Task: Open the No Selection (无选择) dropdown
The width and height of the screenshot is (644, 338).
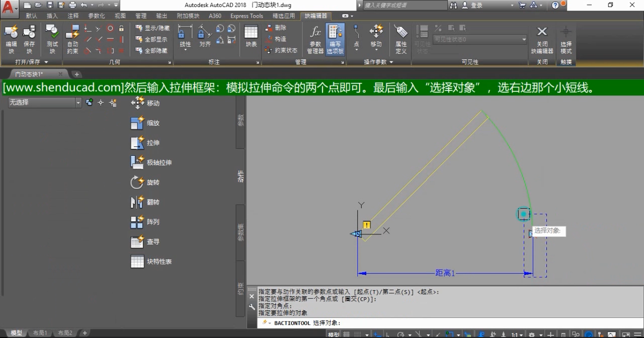Action: click(44, 103)
